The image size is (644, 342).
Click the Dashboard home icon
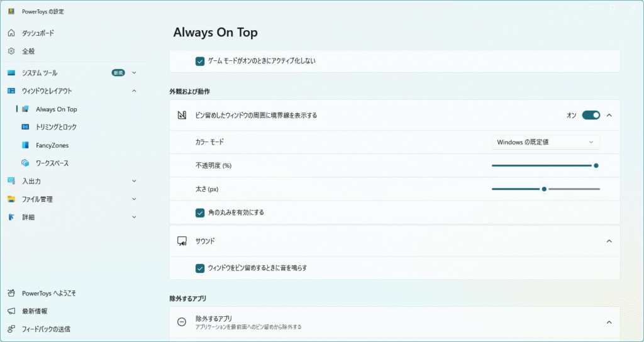click(11, 33)
